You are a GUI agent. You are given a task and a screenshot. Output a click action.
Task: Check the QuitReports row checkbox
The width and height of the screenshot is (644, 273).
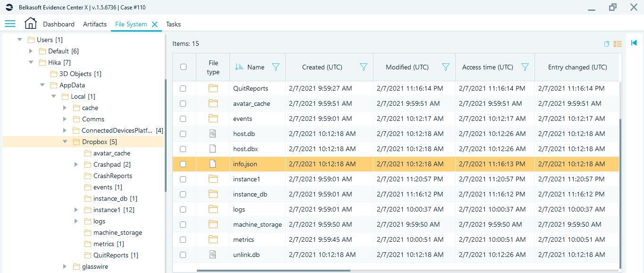183,88
